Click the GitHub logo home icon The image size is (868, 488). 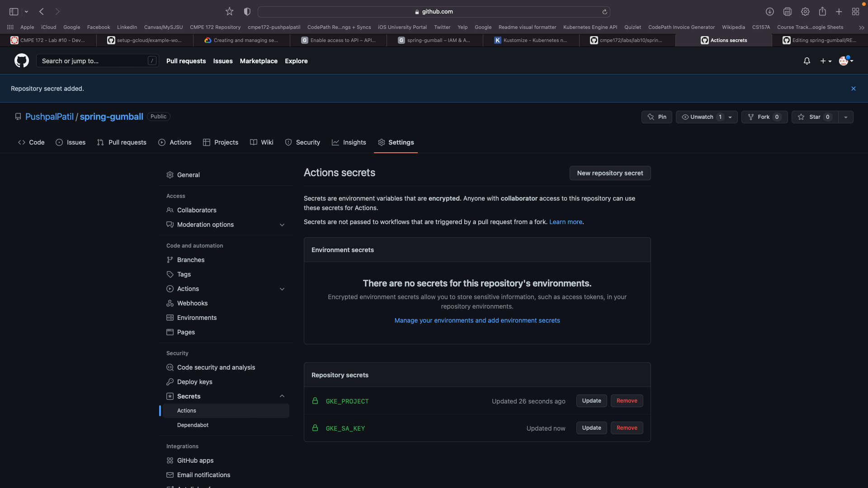point(21,61)
